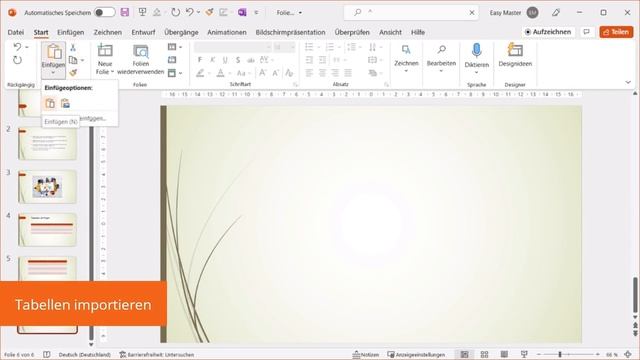Click the zoom in plus button

pos(598,354)
